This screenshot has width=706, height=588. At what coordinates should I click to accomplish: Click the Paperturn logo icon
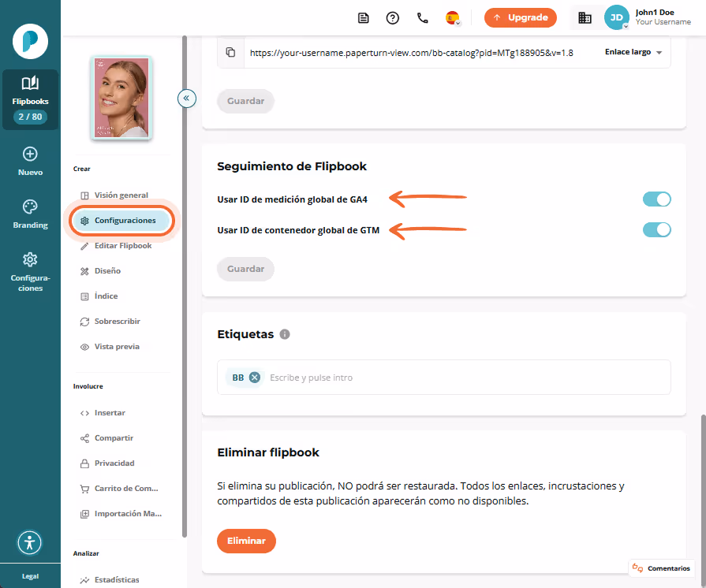point(30,42)
